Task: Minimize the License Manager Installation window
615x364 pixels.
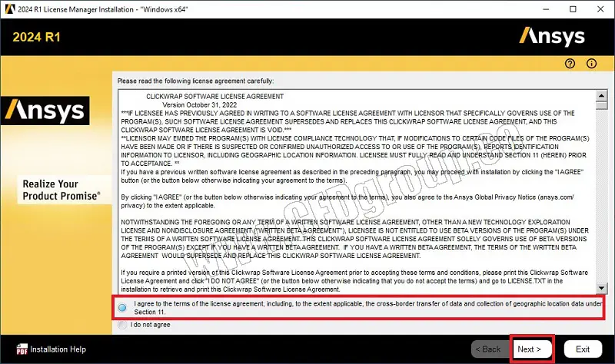Action: [546, 9]
